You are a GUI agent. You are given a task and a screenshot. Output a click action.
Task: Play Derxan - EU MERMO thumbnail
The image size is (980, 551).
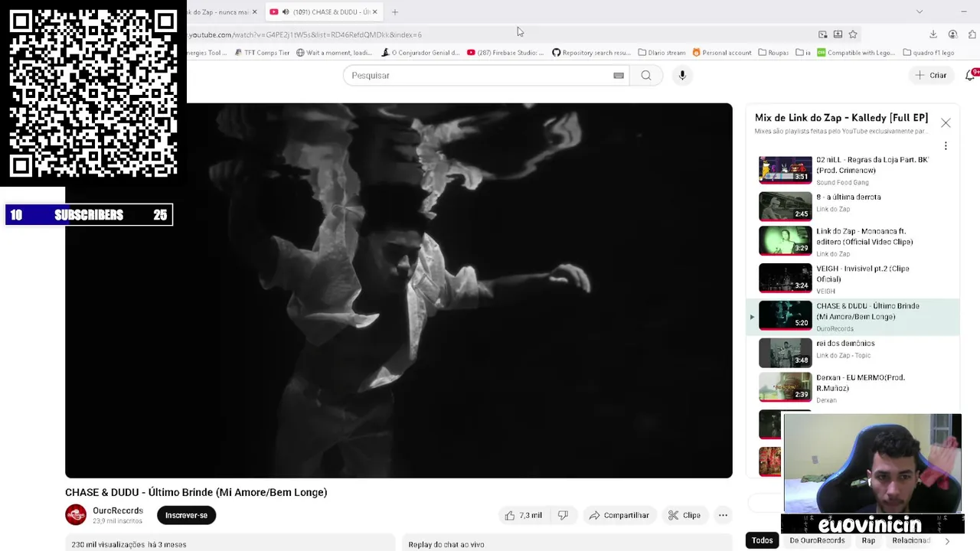click(785, 386)
